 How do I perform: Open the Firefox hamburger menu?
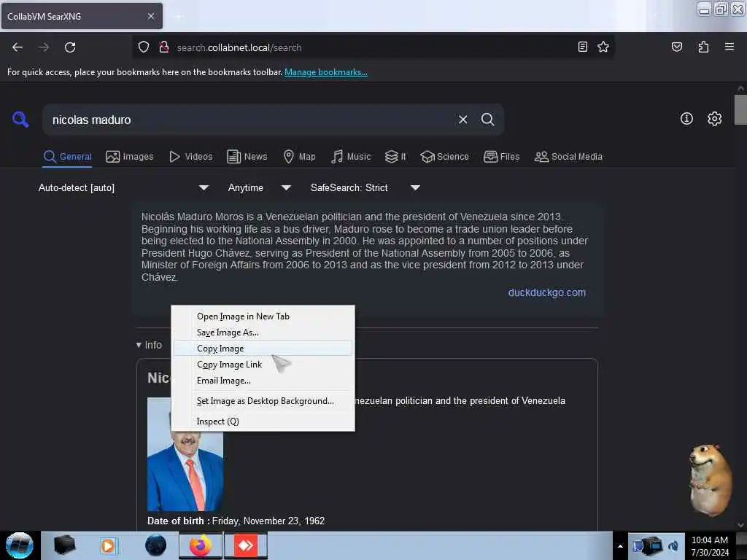pyautogui.click(x=729, y=47)
